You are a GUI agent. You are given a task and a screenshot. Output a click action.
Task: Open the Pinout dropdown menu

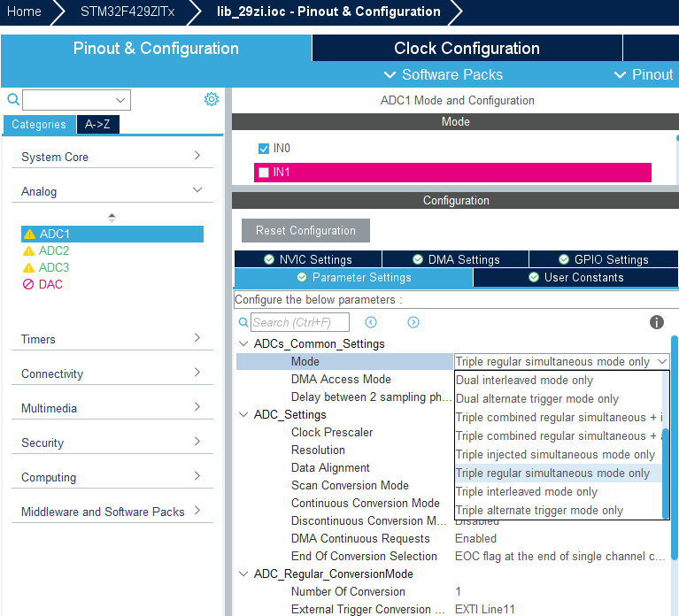644,74
